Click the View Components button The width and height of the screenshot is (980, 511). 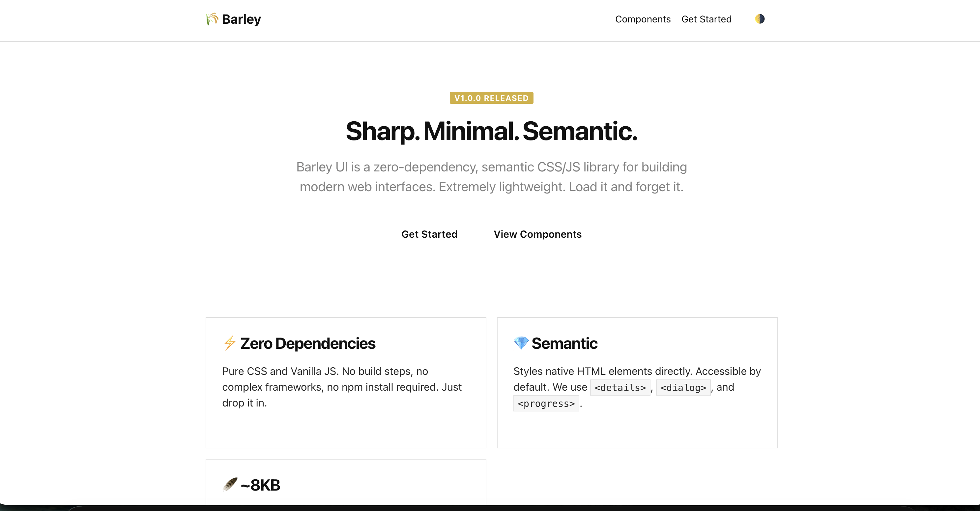coord(537,234)
